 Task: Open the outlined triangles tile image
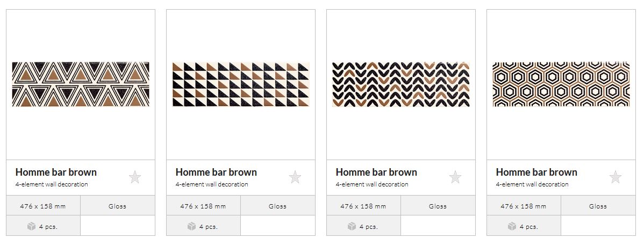[81, 84]
